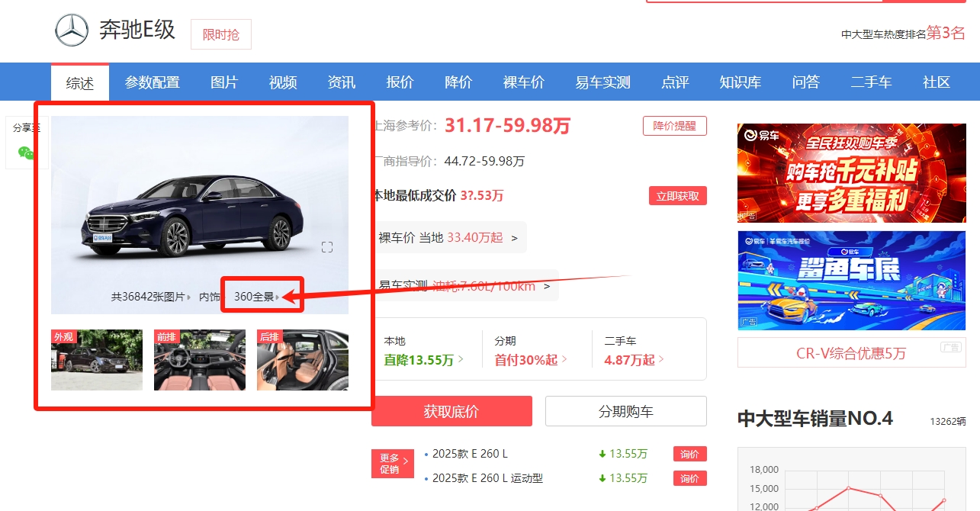Expand 更多促销 promotions
This screenshot has width=980, height=511.
[x=392, y=464]
